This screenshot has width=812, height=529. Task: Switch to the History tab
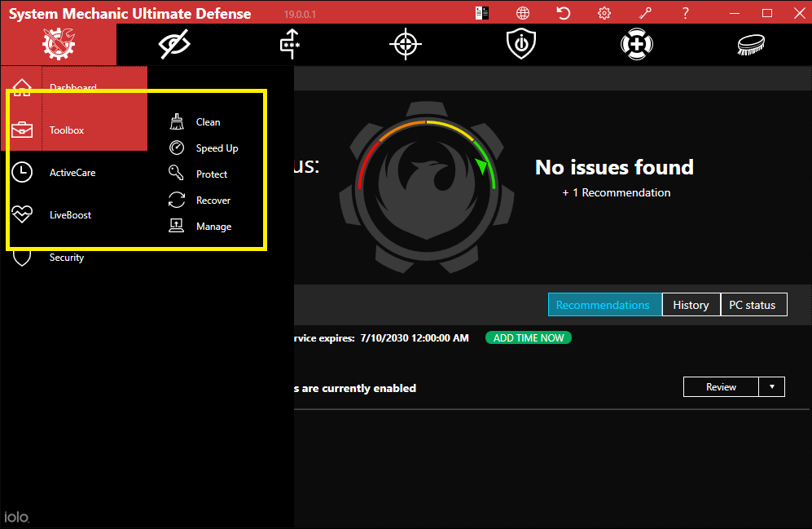coord(691,305)
